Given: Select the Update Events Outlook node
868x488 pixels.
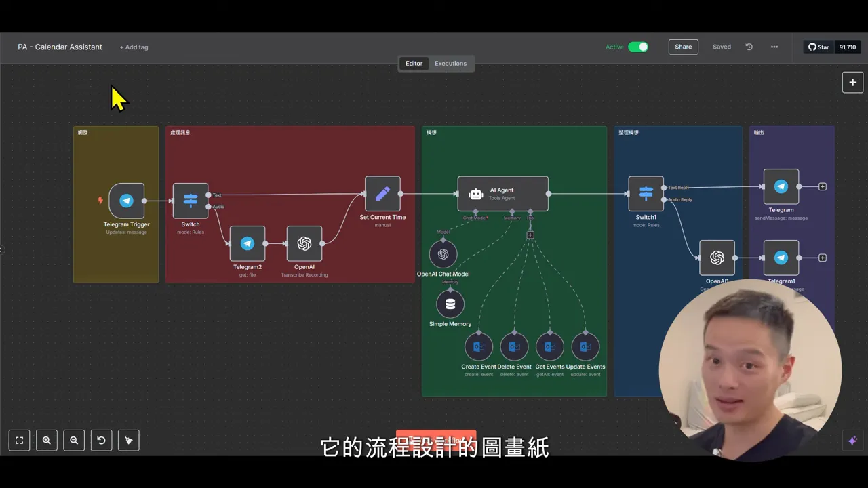Looking at the screenshot, I should [x=585, y=347].
